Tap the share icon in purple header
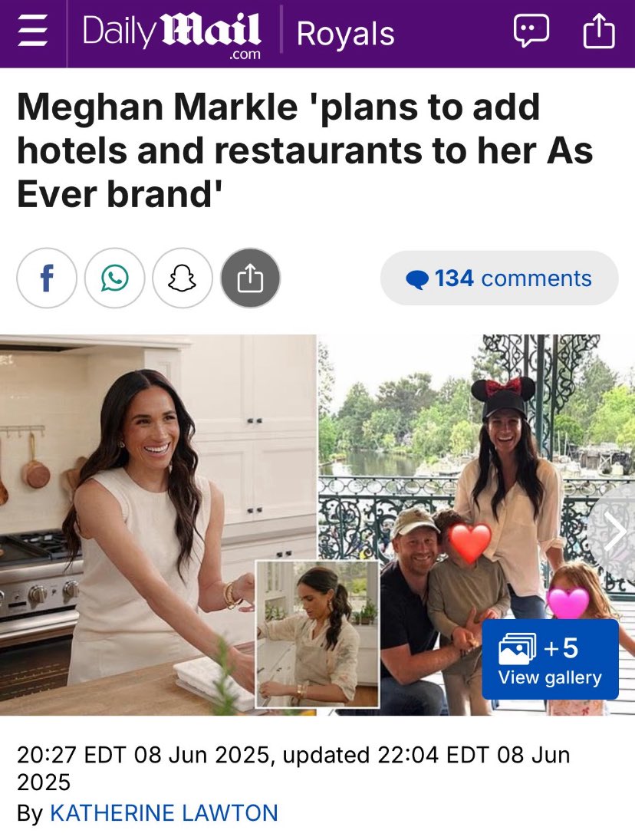 pyautogui.click(x=599, y=31)
